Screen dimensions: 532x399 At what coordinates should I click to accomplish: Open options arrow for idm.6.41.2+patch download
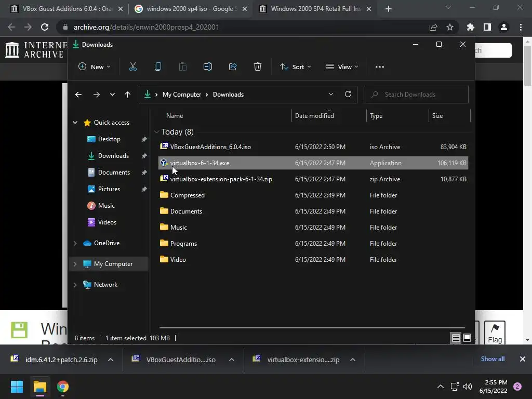pyautogui.click(x=111, y=360)
